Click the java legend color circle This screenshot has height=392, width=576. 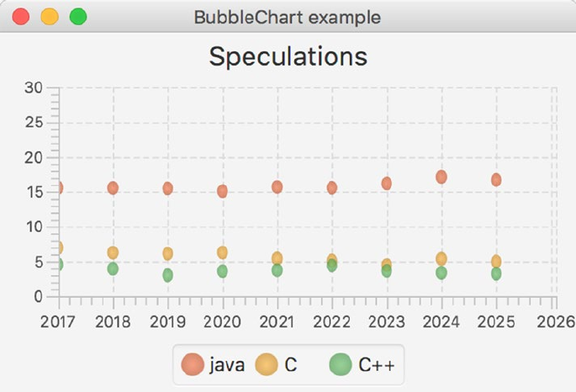tap(193, 364)
